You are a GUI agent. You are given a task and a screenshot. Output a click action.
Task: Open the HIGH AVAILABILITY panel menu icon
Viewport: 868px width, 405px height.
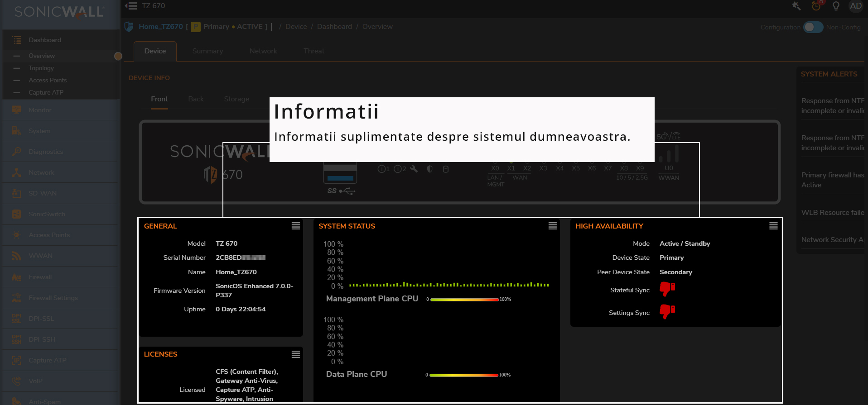[x=774, y=226]
